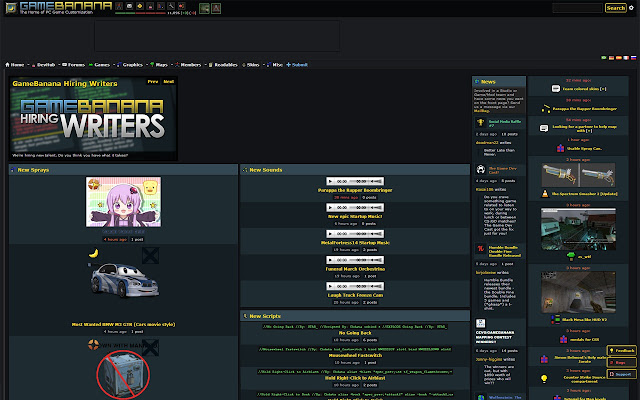Viewport: 640px width, 400px height.
Task: Open speech bubble icon beside Team colored skins
Action: tap(556, 89)
